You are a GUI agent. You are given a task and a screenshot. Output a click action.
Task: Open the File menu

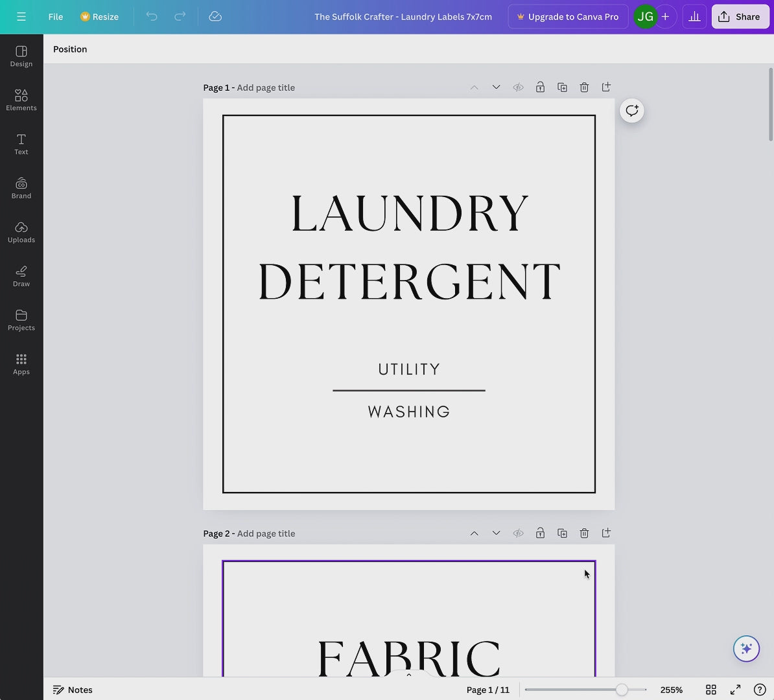click(x=56, y=17)
